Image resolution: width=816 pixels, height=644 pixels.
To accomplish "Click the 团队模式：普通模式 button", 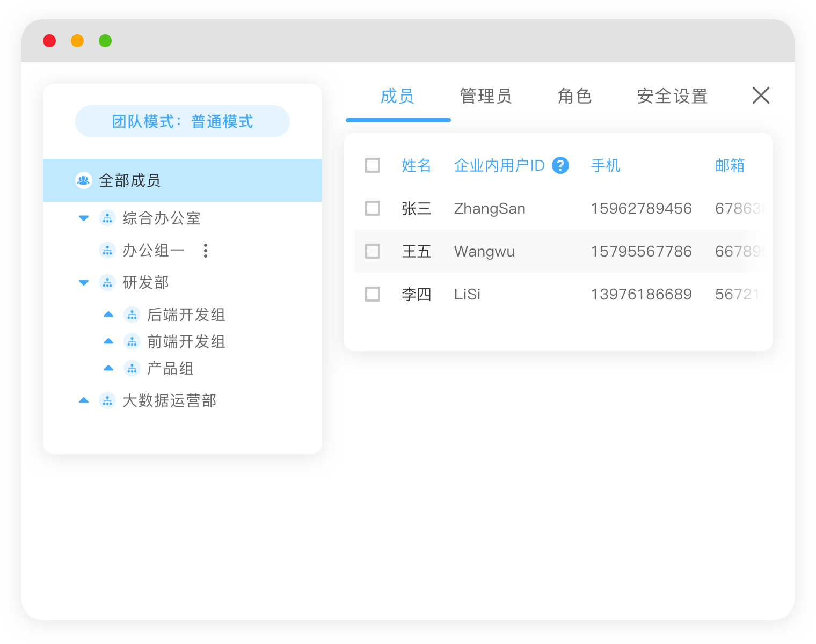I will [183, 121].
